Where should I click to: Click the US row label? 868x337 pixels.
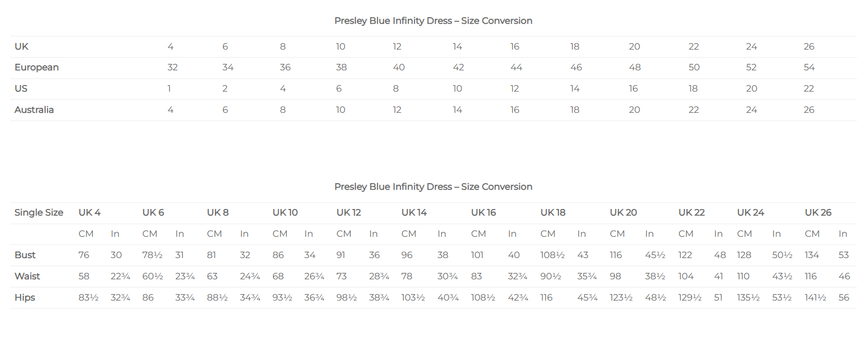21,89
